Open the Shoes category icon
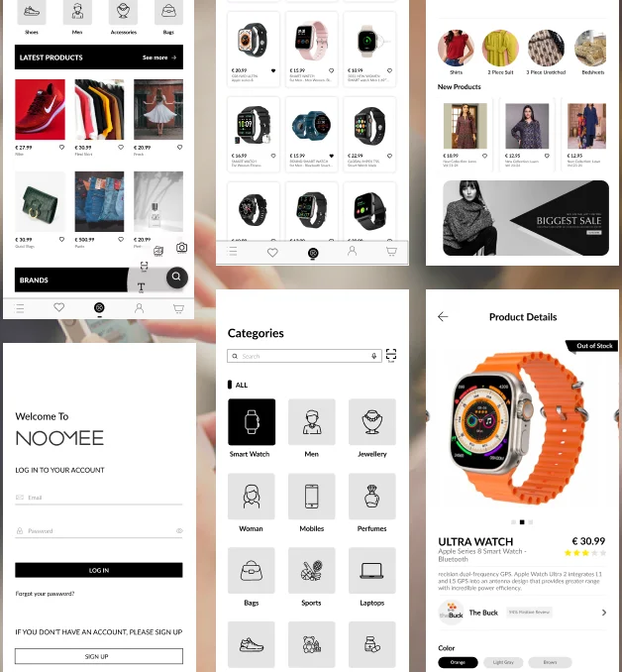 (32, 12)
